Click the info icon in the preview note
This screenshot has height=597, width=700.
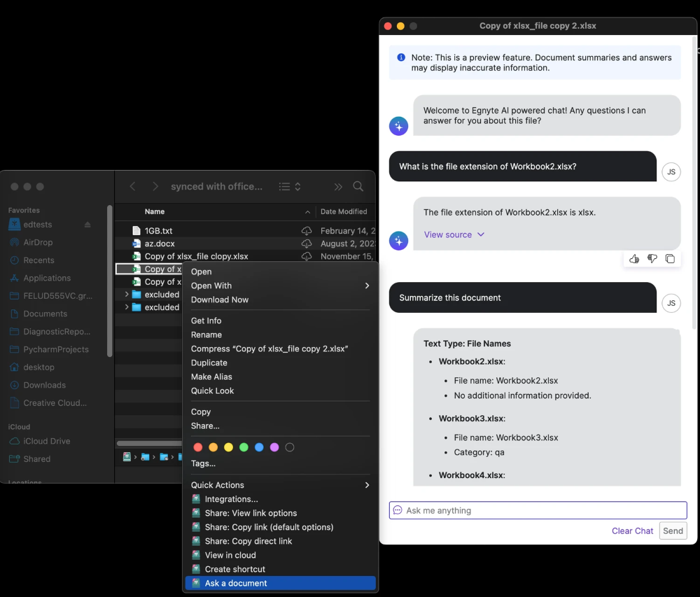coord(401,57)
